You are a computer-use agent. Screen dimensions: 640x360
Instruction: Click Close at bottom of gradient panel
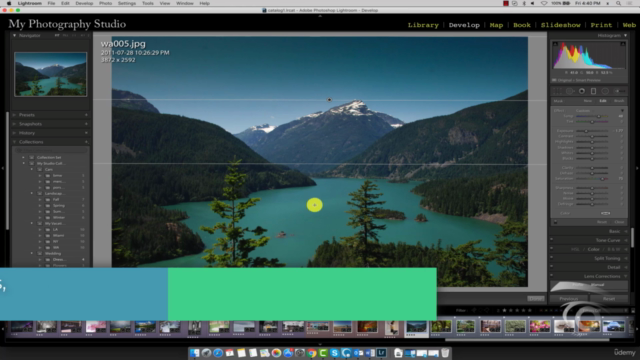[619, 222]
